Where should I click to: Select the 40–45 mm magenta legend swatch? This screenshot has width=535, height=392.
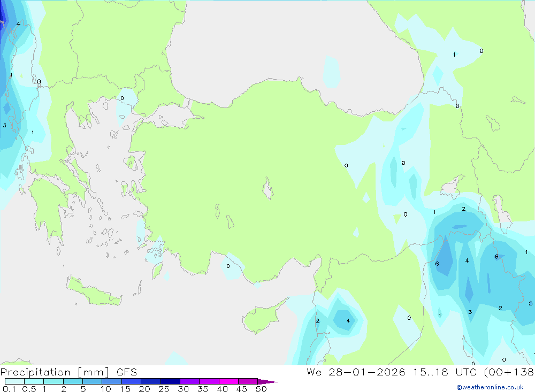pos(228,381)
